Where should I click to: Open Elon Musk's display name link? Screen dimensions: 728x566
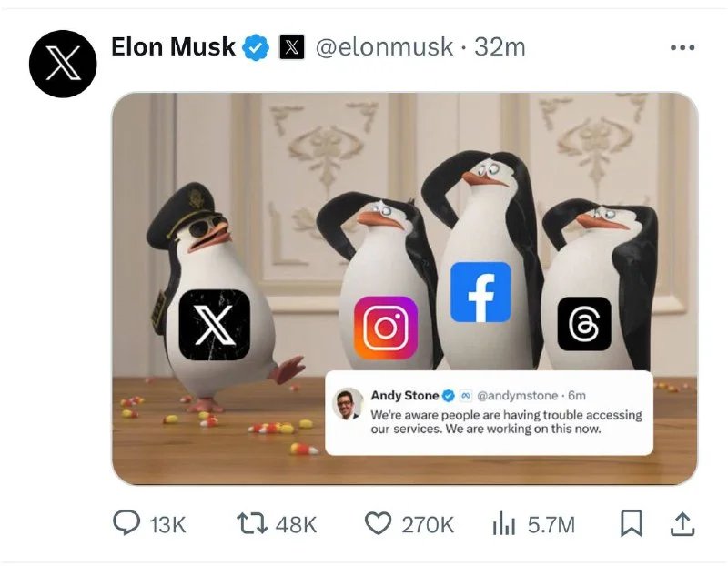[173, 47]
